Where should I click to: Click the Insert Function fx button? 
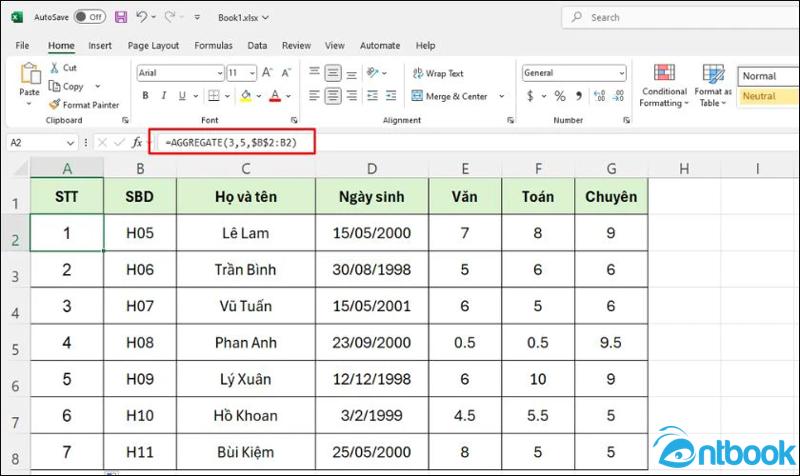pos(137,143)
